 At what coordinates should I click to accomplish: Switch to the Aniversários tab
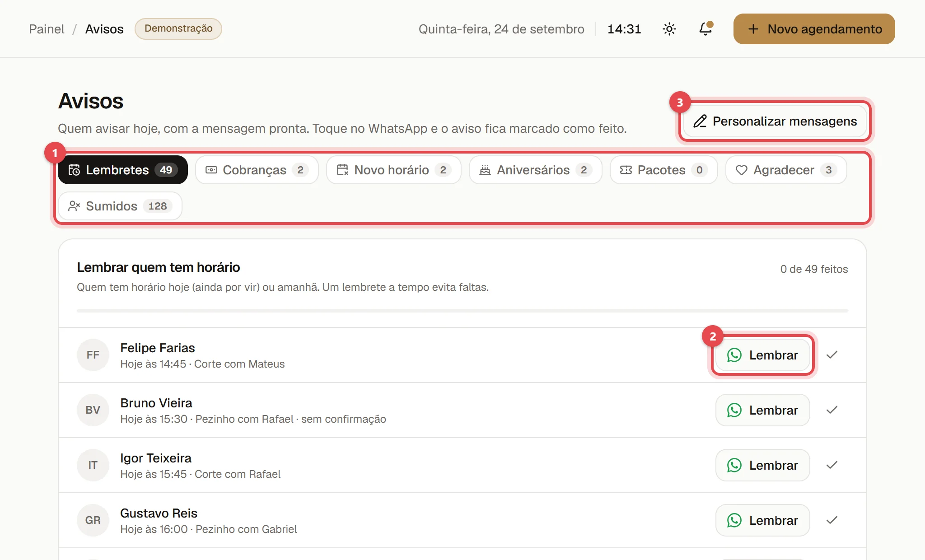[x=536, y=170]
